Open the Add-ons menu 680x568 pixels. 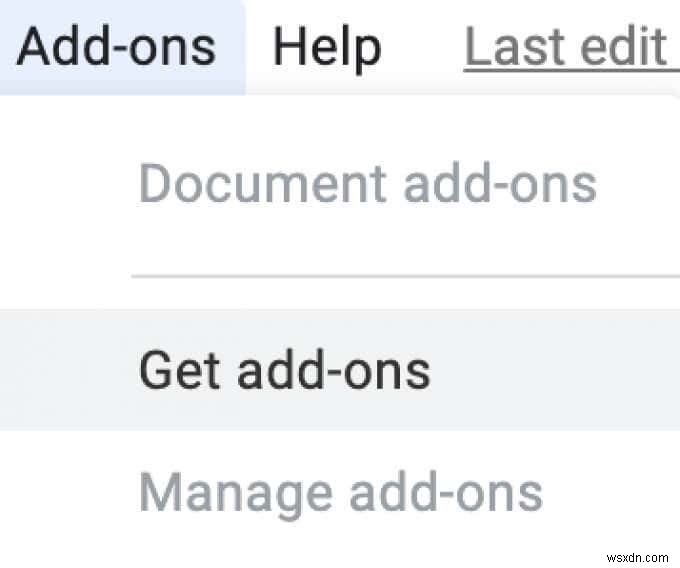(x=117, y=46)
